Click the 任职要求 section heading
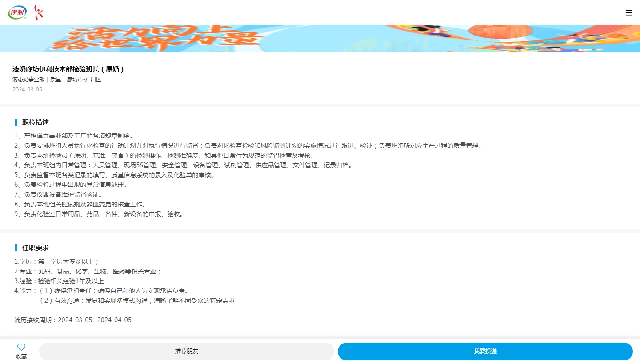This screenshot has width=640, height=364. (36, 248)
